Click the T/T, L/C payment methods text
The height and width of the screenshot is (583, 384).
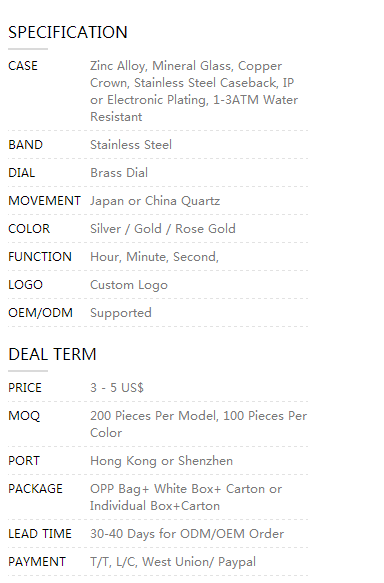(x=173, y=562)
